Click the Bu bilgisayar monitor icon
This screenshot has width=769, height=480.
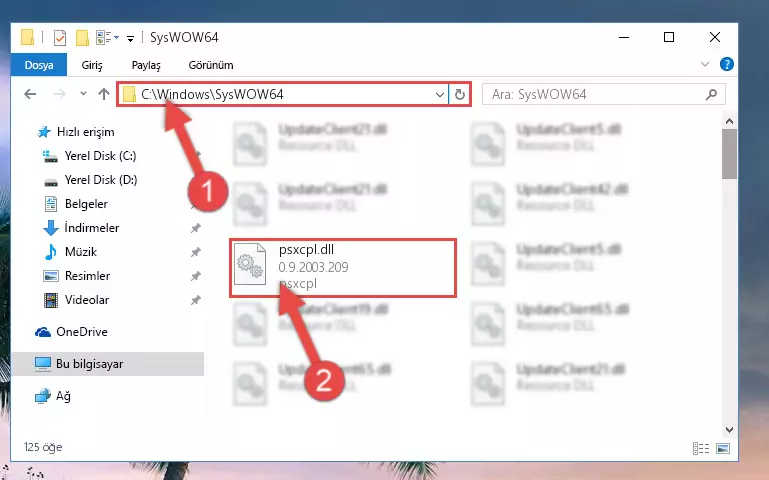tap(43, 364)
